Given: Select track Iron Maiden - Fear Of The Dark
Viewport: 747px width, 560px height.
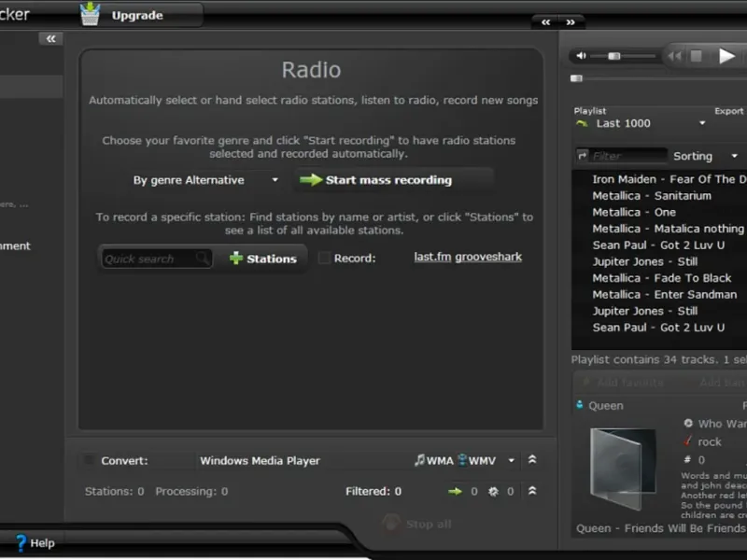Looking at the screenshot, I should click(669, 179).
